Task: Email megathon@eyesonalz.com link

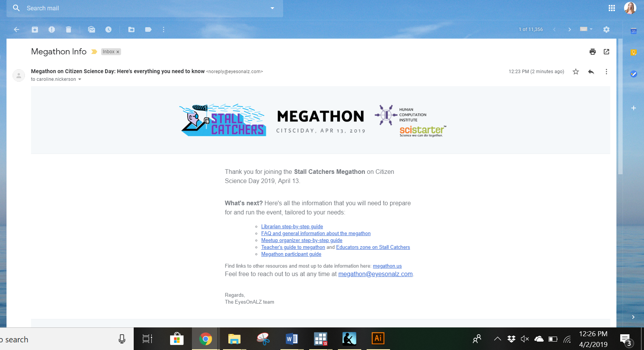Action: click(x=375, y=274)
